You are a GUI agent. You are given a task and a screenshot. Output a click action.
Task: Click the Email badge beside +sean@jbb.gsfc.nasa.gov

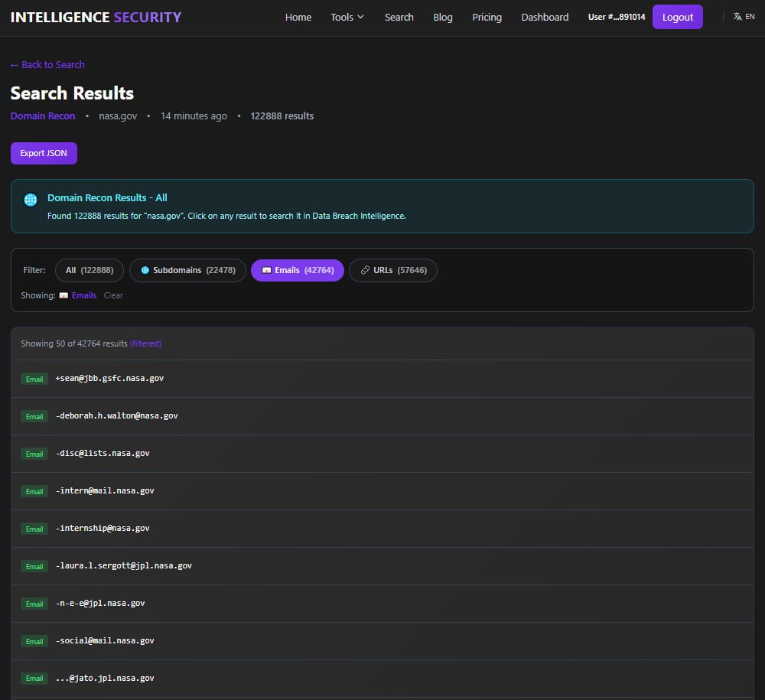(34, 379)
